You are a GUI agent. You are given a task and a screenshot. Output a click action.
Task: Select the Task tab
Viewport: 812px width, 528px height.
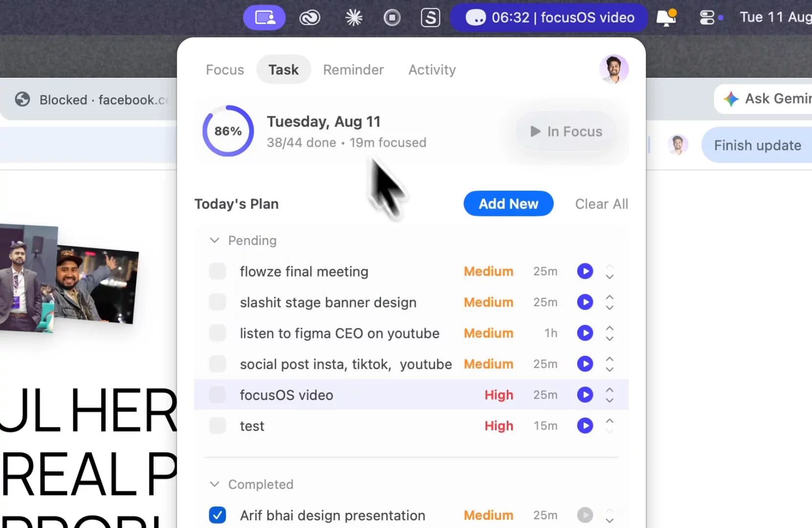tap(284, 70)
